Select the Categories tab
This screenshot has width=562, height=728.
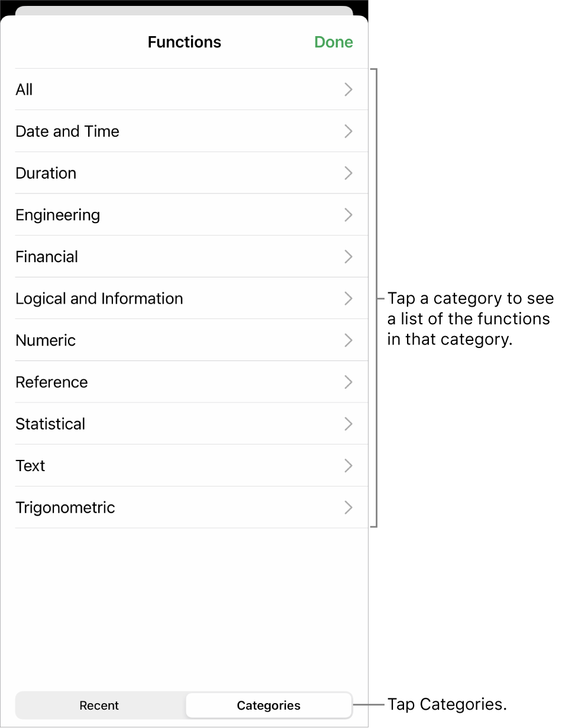[x=269, y=706]
